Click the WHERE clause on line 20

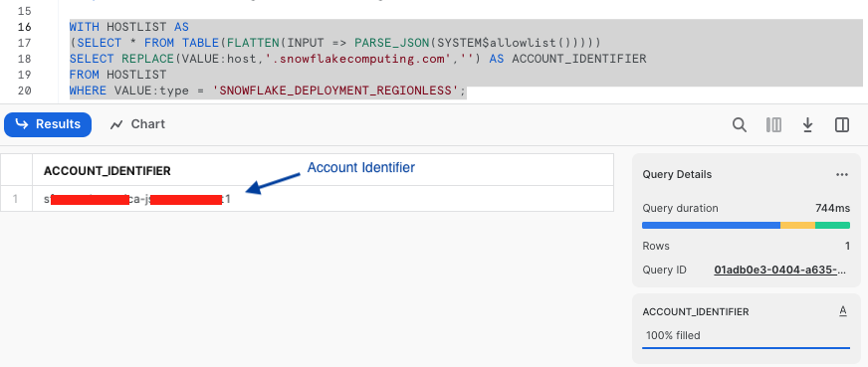point(268,91)
